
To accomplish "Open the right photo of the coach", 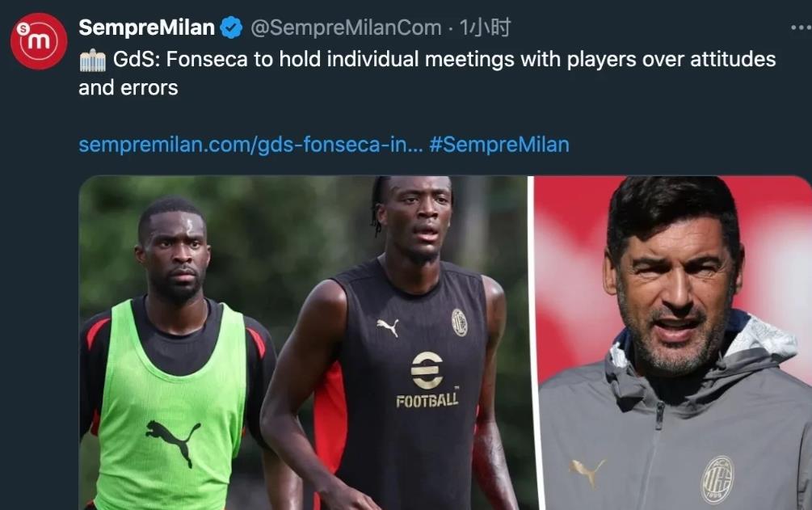I will coord(673,343).
